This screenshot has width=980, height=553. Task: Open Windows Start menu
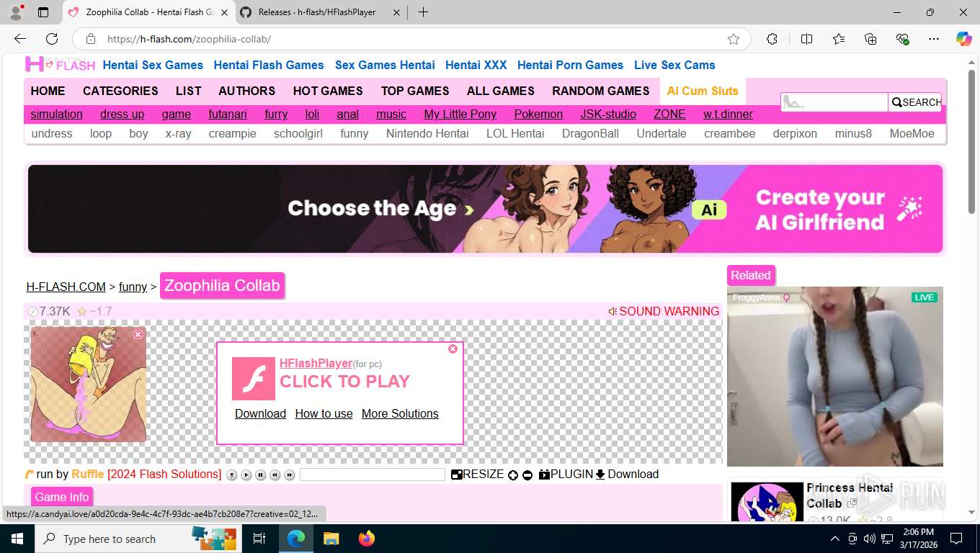(x=17, y=539)
